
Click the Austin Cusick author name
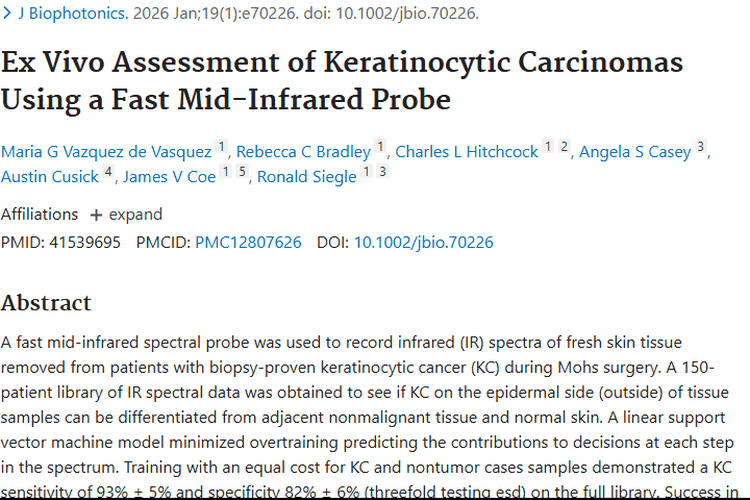[49, 177]
